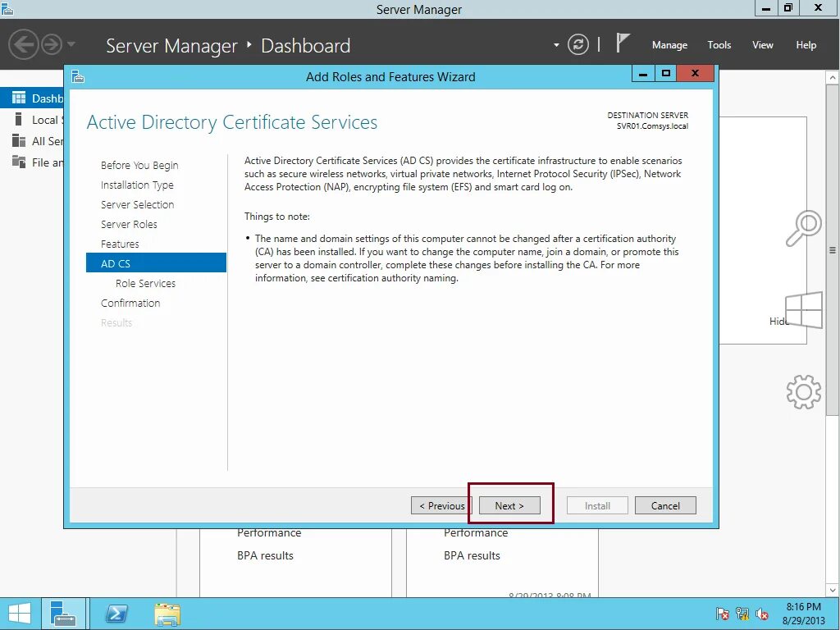Open the Manage menu in Server Manager
Viewport: 840px width, 630px height.
click(669, 45)
